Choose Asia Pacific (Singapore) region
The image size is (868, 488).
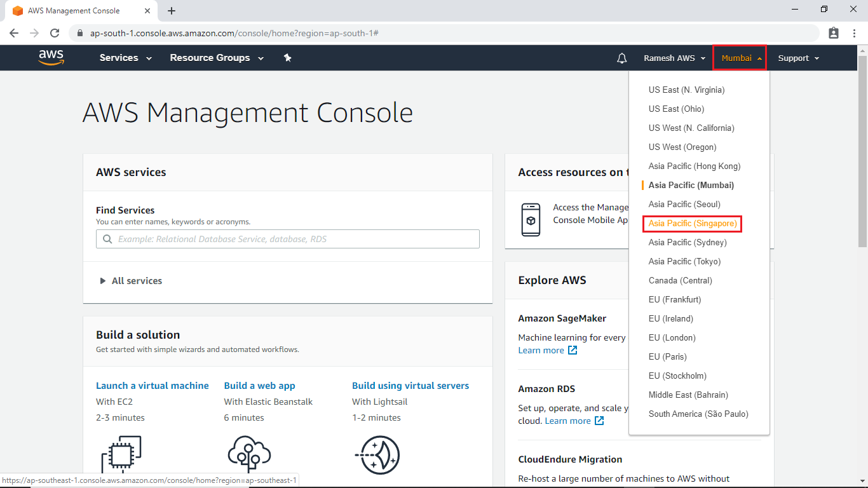pyautogui.click(x=693, y=224)
